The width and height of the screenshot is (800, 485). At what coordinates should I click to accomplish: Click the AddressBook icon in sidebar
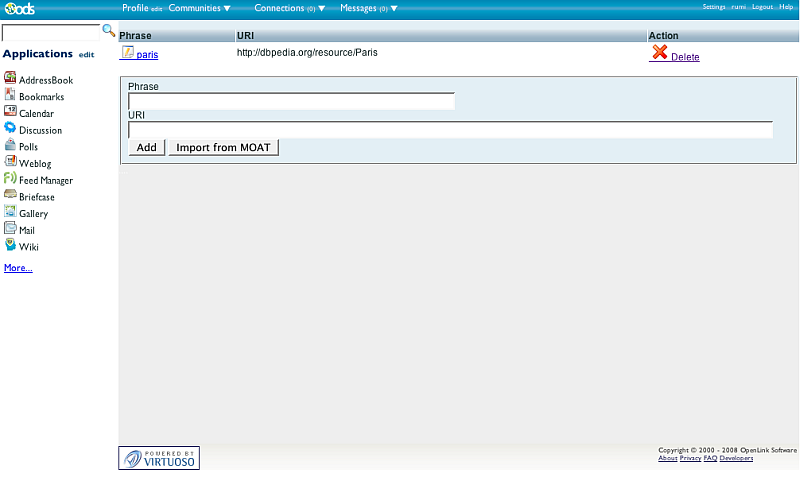(10, 79)
